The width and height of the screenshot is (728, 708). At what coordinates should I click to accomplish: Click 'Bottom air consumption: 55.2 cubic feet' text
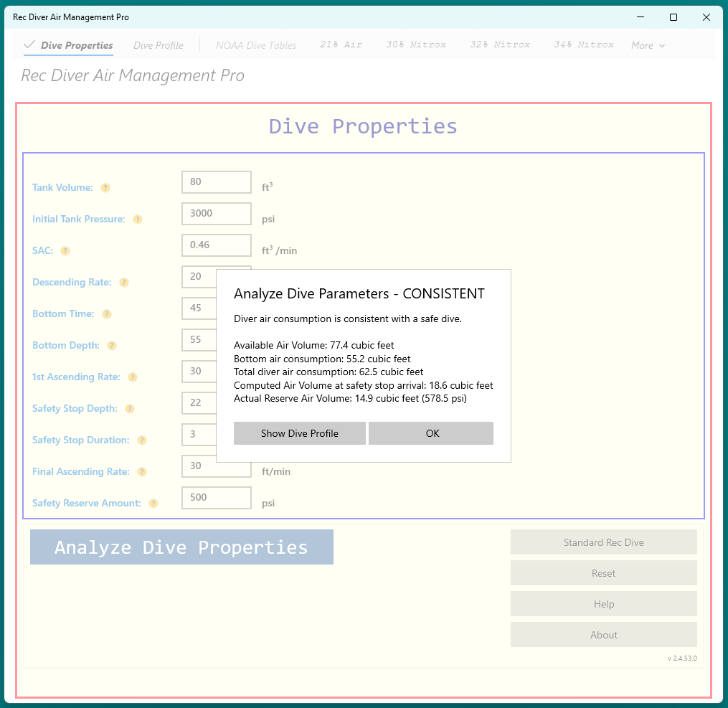322,359
